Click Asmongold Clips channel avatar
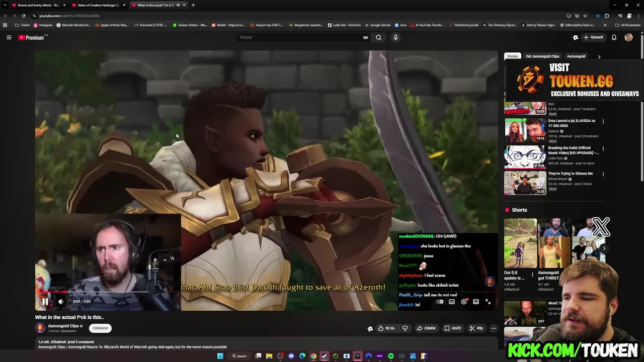 point(40,328)
